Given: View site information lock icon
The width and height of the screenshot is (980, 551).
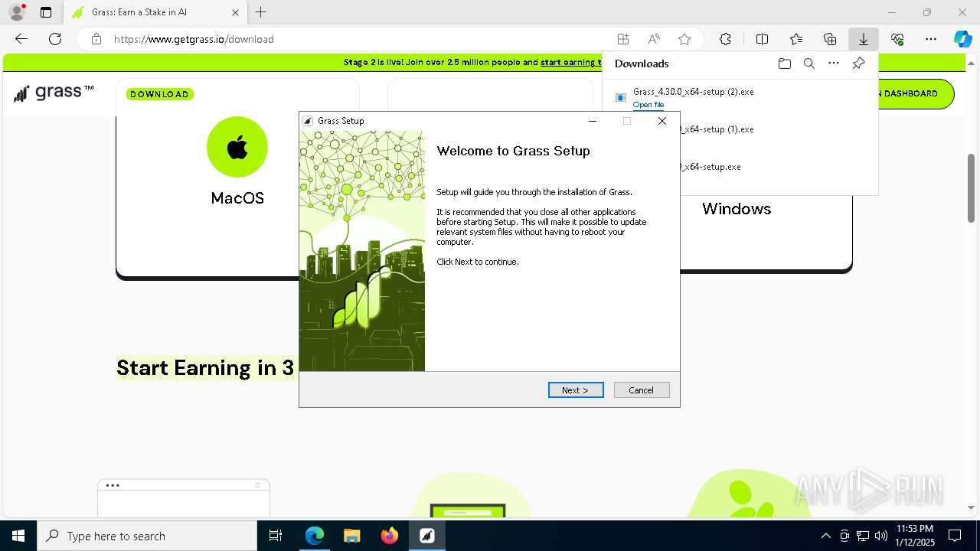Looking at the screenshot, I should click(96, 39).
